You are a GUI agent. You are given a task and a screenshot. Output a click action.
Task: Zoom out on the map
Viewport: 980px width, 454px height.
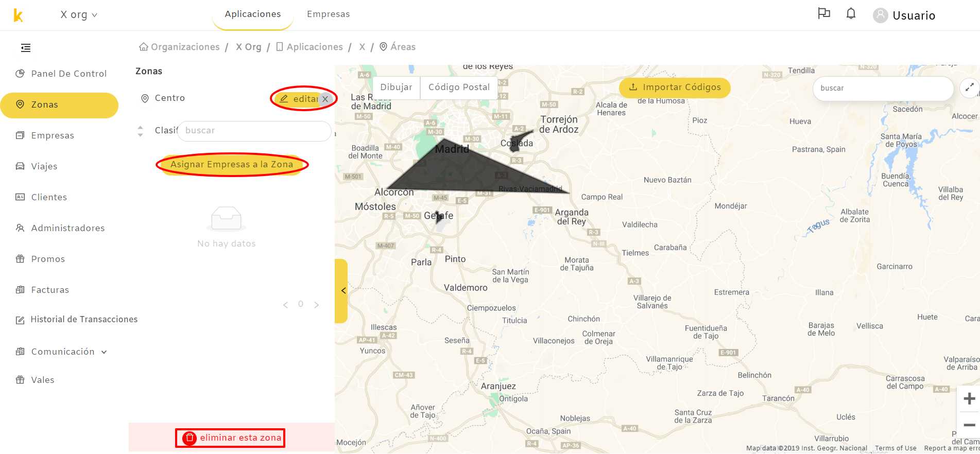coord(969,425)
